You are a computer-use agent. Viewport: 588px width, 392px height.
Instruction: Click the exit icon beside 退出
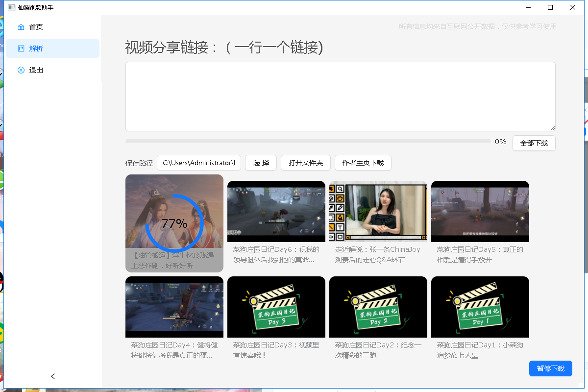coord(21,70)
